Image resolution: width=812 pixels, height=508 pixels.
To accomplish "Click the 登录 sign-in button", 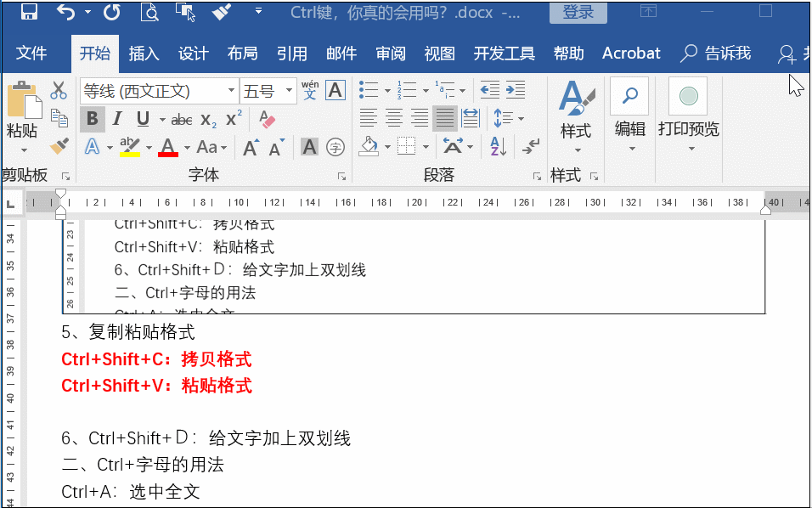I will 578,13.
